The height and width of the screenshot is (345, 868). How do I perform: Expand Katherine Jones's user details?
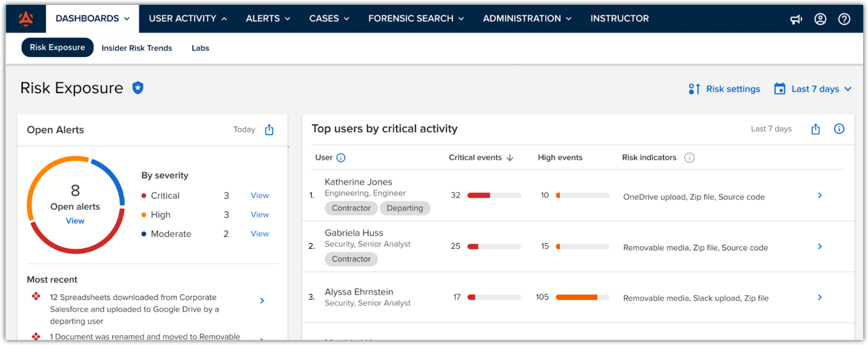point(820,195)
